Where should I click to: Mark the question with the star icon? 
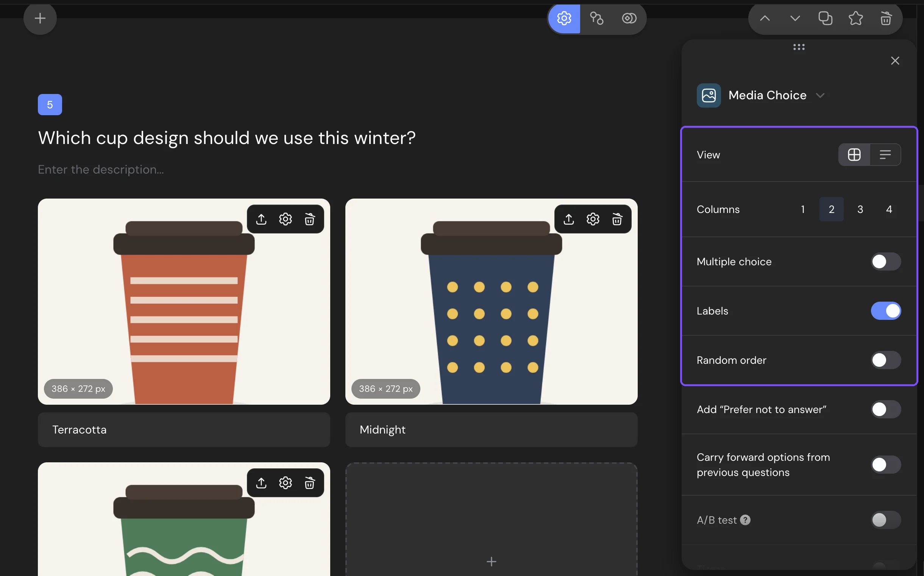click(x=855, y=18)
